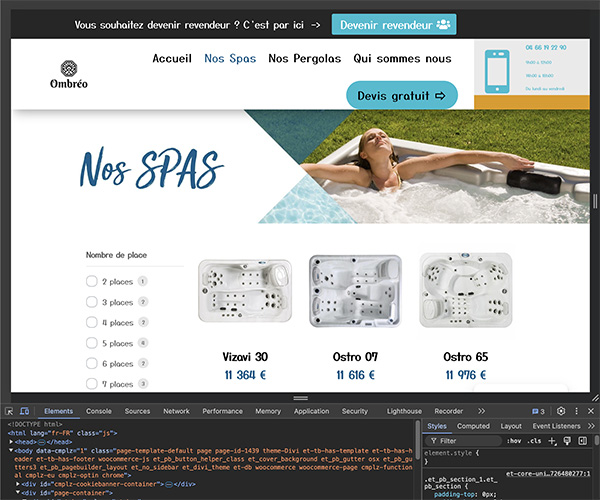Collapse the page-container div node
600x500 pixels.
pos(18,493)
